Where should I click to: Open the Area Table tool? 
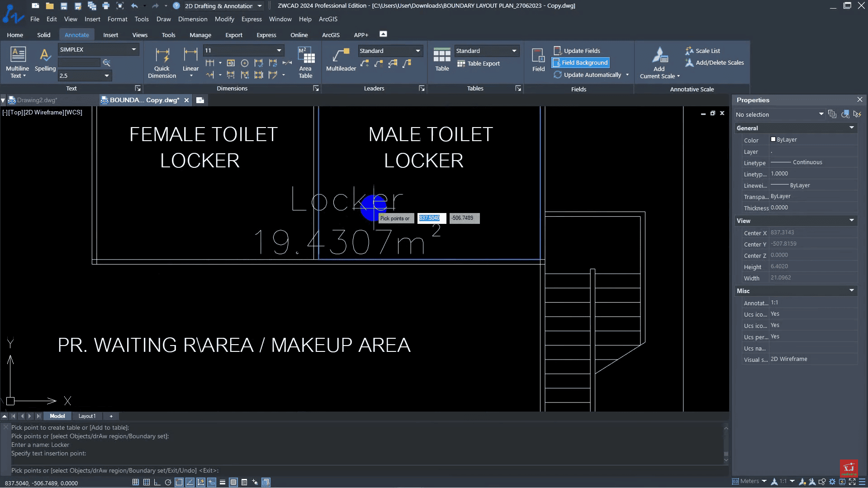pos(306,62)
